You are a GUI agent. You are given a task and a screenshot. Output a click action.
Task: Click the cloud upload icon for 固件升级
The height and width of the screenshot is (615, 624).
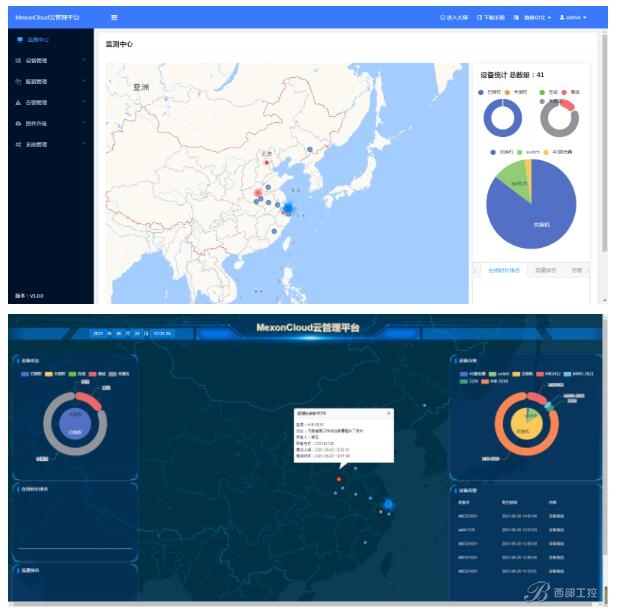[x=18, y=123]
